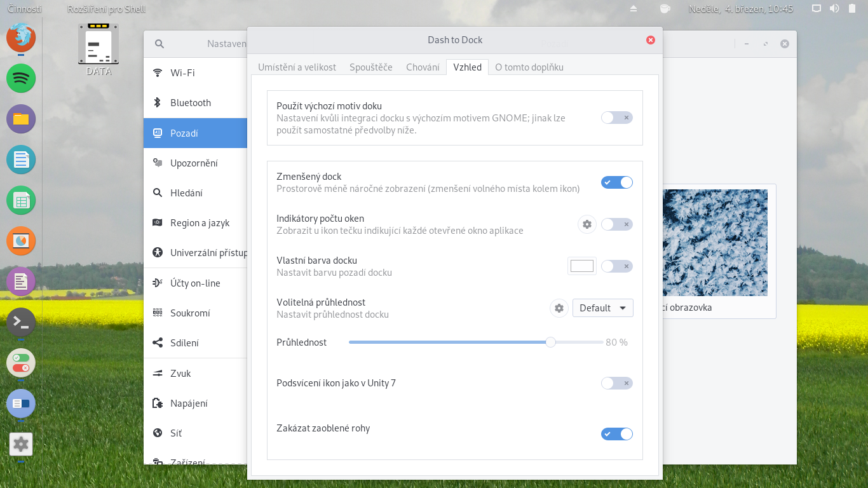868x488 pixels.
Task: Open transparency settings gear next to Default
Action: pyautogui.click(x=559, y=308)
